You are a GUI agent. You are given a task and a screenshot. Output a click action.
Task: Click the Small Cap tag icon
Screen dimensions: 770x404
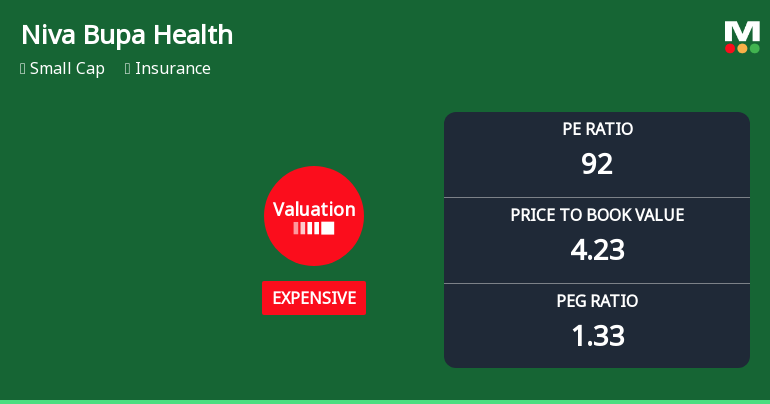(23, 69)
